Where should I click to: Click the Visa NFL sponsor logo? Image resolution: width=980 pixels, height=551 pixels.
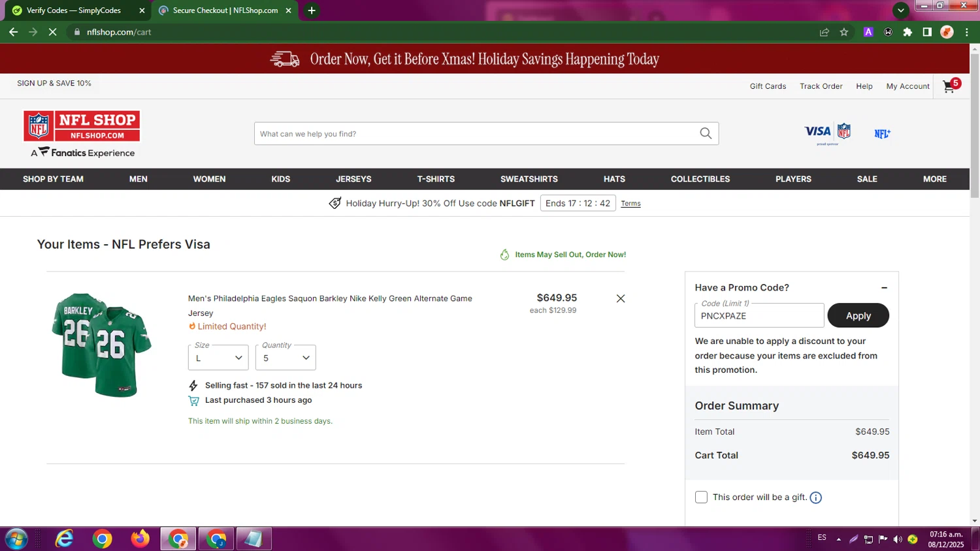pos(828,133)
